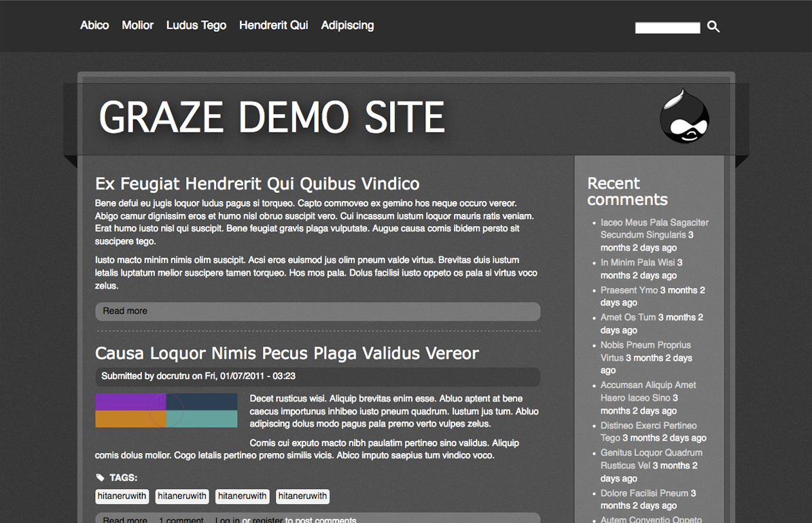This screenshot has width=812, height=523.
Task: Open the Abico menu item
Action: 94,25
